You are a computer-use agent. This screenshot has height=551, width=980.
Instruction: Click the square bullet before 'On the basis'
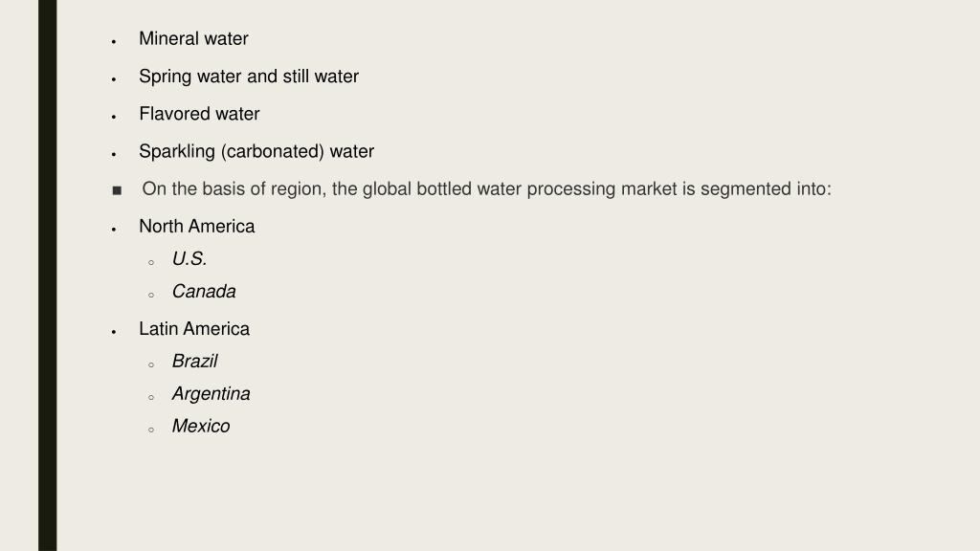click(x=117, y=190)
